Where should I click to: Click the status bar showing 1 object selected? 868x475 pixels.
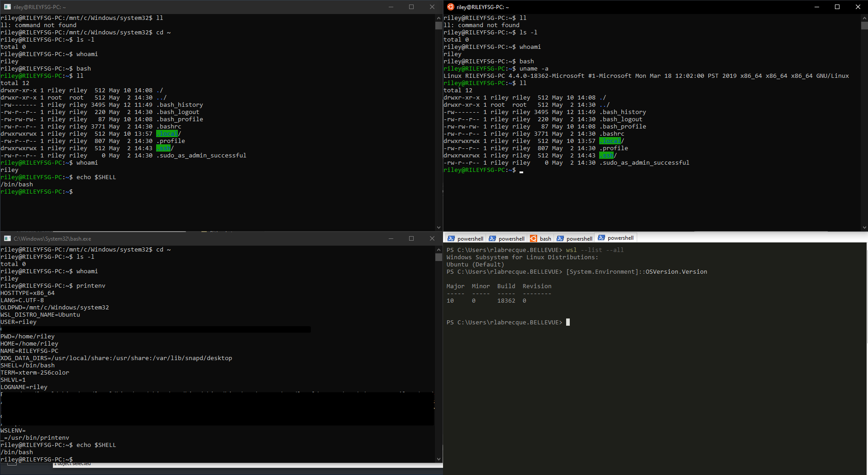click(x=72, y=463)
